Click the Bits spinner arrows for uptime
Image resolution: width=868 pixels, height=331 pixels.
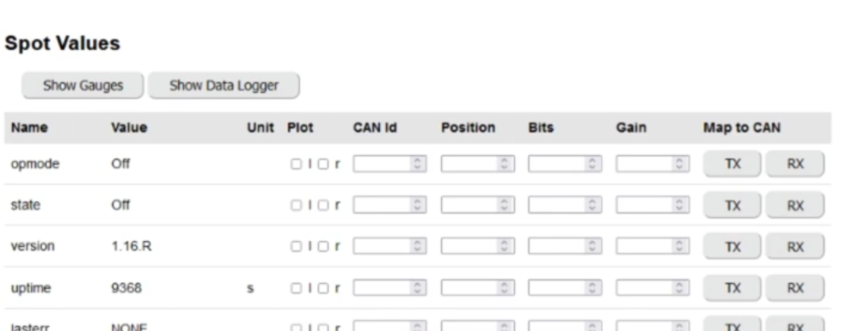pos(592,289)
